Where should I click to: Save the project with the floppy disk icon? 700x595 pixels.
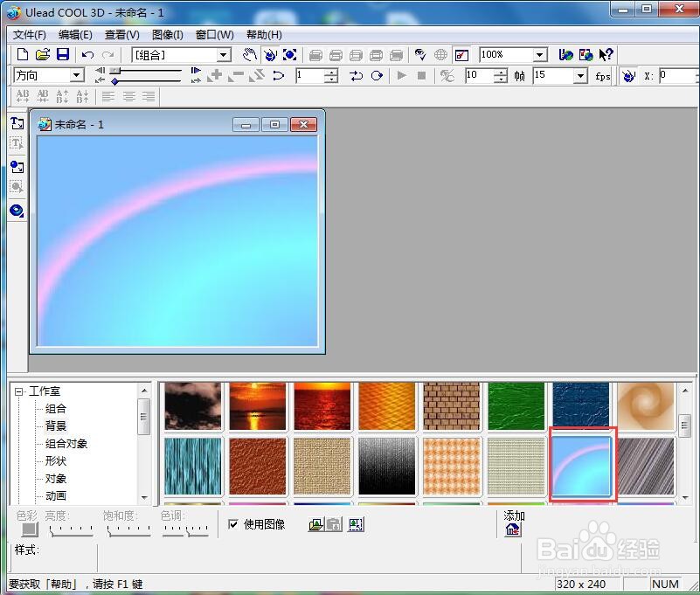tap(63, 54)
